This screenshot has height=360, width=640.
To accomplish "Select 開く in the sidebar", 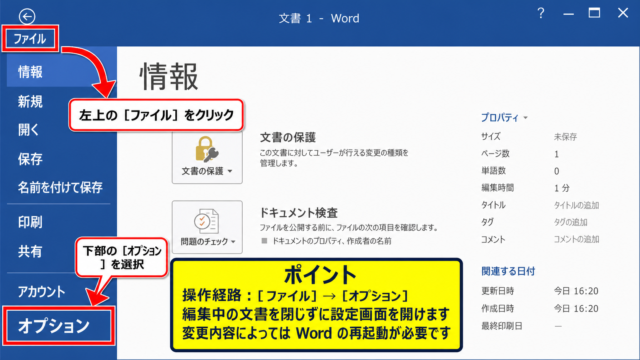I will (28, 130).
